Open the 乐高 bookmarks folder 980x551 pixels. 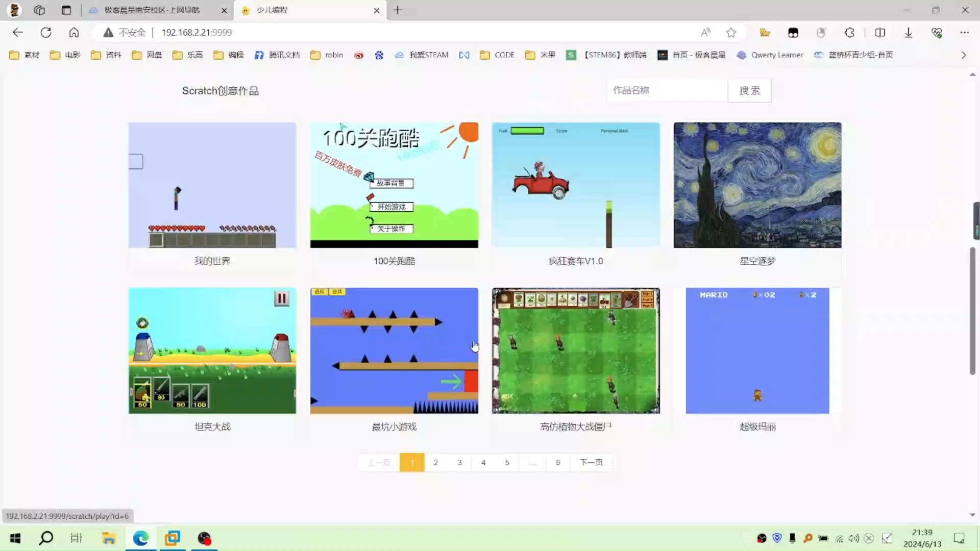click(x=188, y=55)
